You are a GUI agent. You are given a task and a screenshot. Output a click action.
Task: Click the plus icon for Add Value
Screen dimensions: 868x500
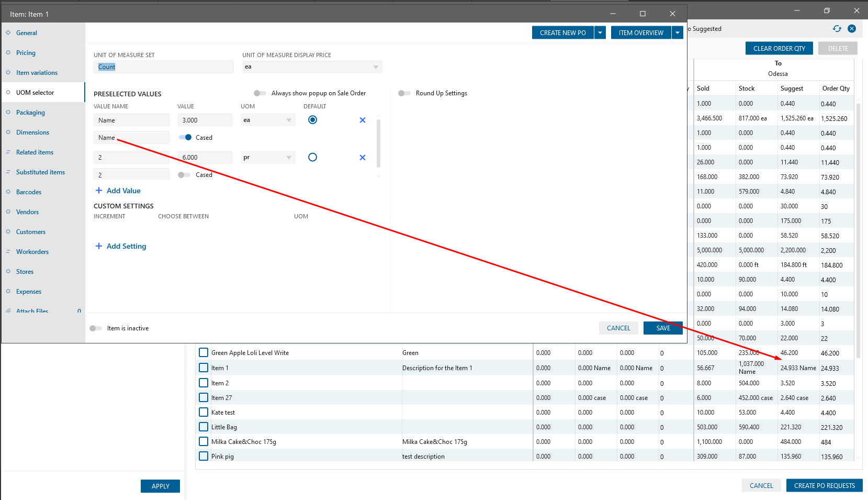[99, 191]
